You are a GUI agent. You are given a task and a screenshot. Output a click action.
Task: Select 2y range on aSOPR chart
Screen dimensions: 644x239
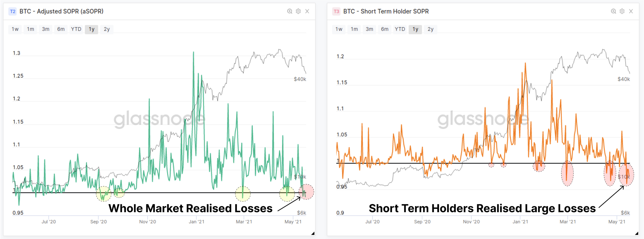tap(107, 29)
